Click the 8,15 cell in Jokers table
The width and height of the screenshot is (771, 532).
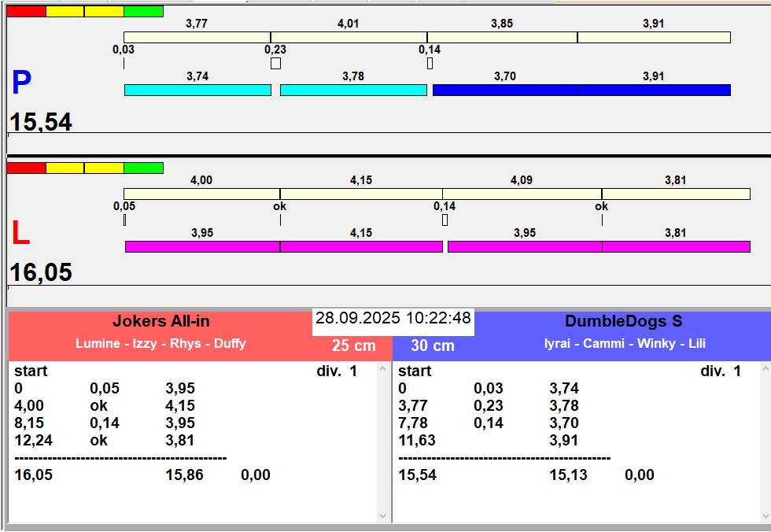click(29, 423)
